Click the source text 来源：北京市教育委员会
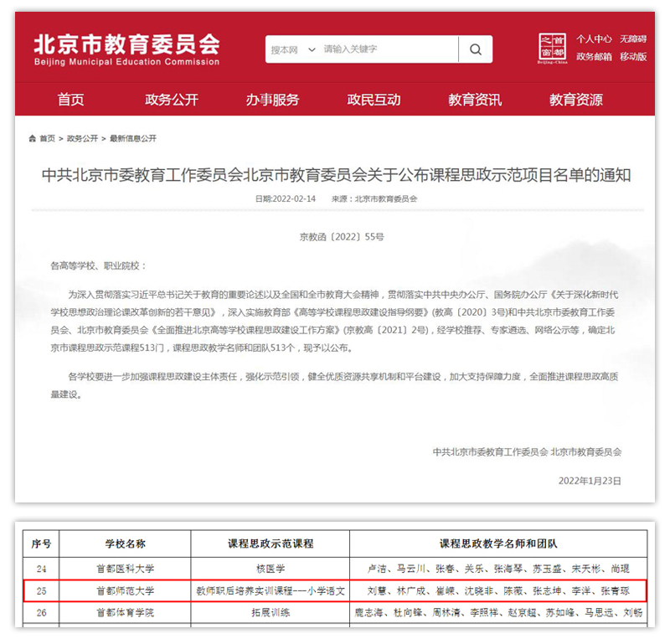This screenshot has height=644, width=670. tap(374, 198)
